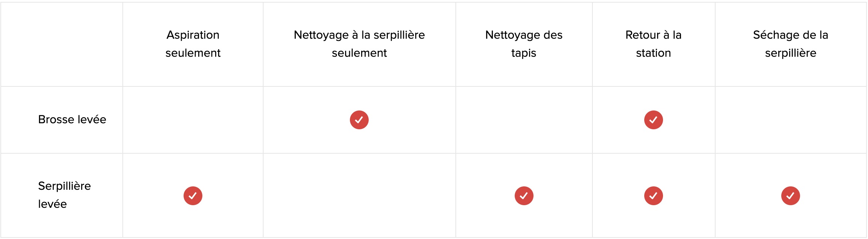Viewport: 868px width, 239px height.
Task: Click empty Brosse levée cell under Aspiration seulement
Action: tap(193, 120)
